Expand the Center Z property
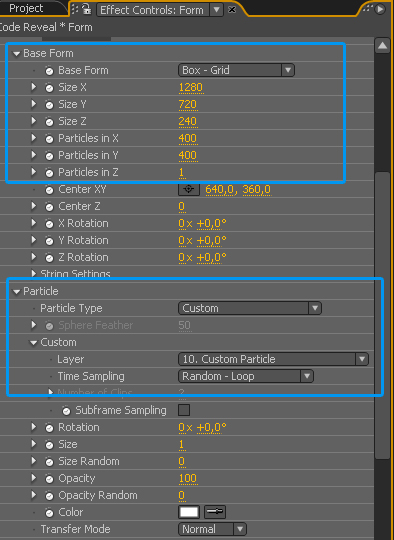Screen dimensions: 394x540 pyautogui.click(x=33, y=206)
